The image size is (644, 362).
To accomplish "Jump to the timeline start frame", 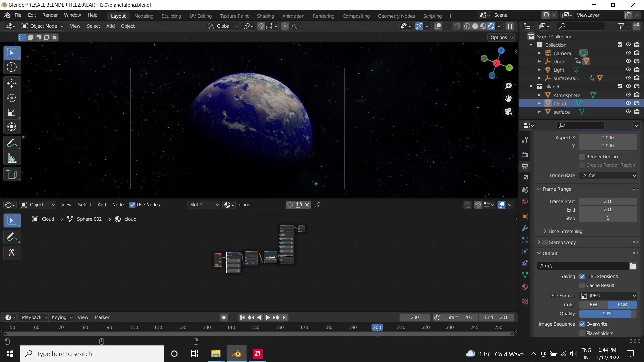I will pos(242,317).
